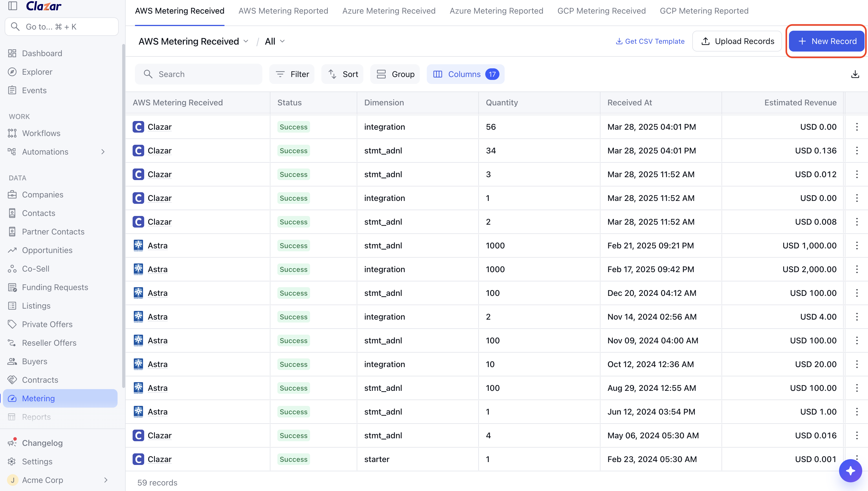Switch to the GCP Metering Received tab
The height and width of the screenshot is (491, 868).
[602, 11]
